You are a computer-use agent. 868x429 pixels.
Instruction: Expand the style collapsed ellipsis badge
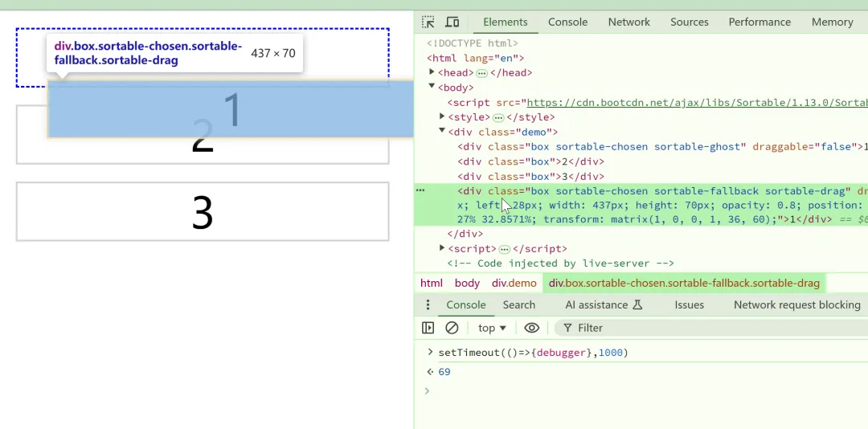click(x=498, y=117)
